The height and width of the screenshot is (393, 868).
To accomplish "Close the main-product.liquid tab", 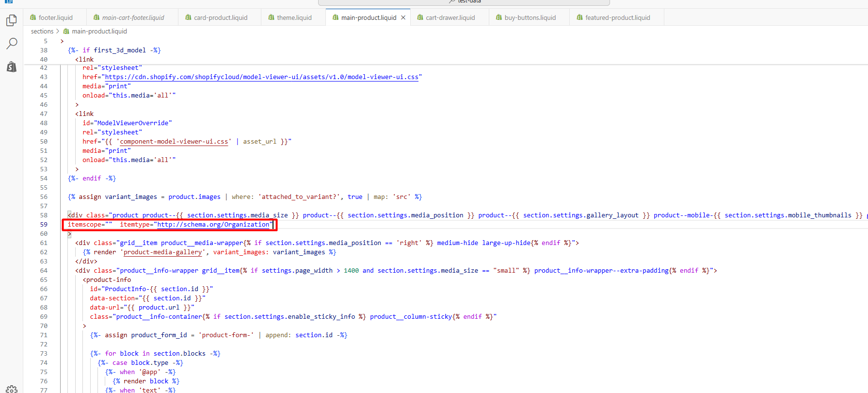I will [x=403, y=17].
